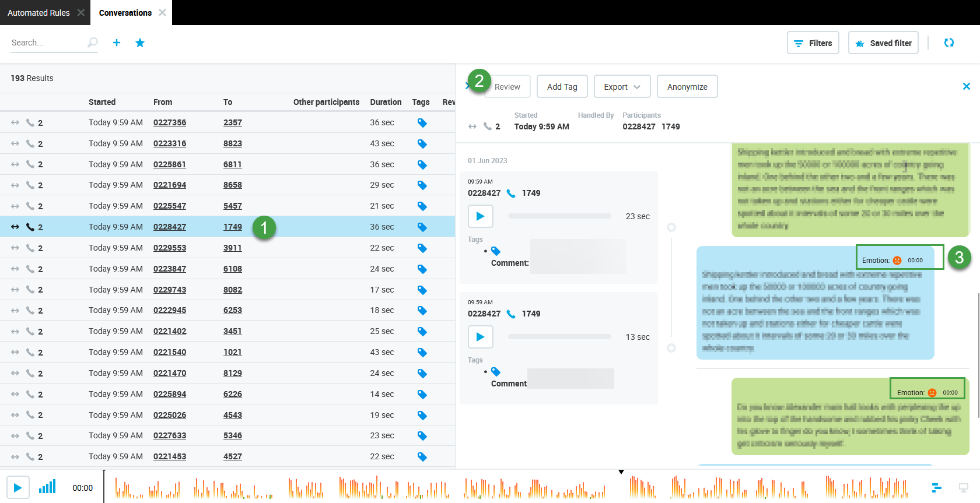Screen dimensions: 980x503
Task: Switch to the Automated Rules tab
Action: point(38,13)
